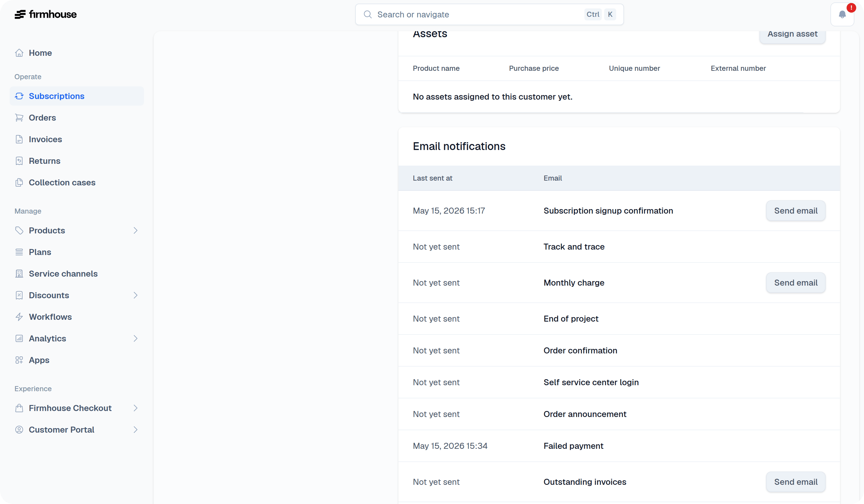The height and width of the screenshot is (504, 864).
Task: Expand the Customer Portal chevron
Action: (135, 430)
